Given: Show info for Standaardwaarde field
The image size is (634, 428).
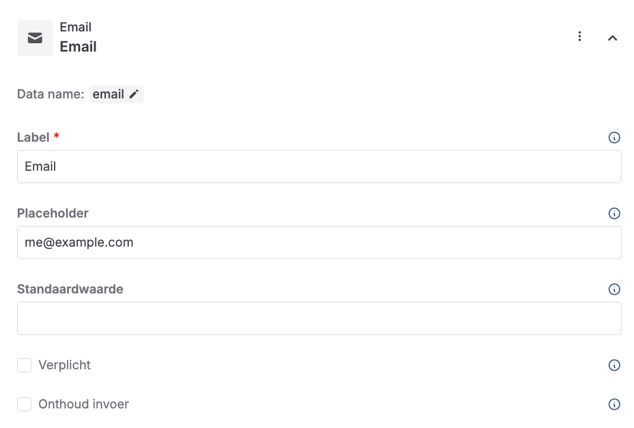Looking at the screenshot, I should tap(614, 289).
